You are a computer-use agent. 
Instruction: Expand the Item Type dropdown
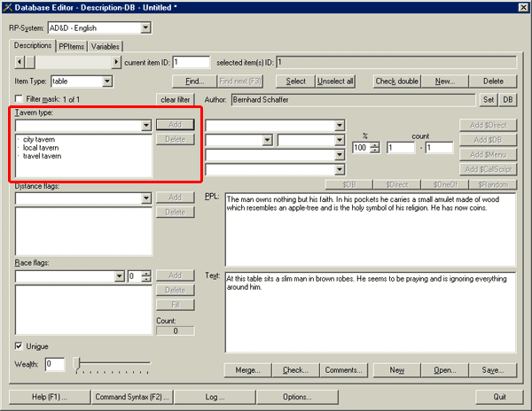coord(107,81)
